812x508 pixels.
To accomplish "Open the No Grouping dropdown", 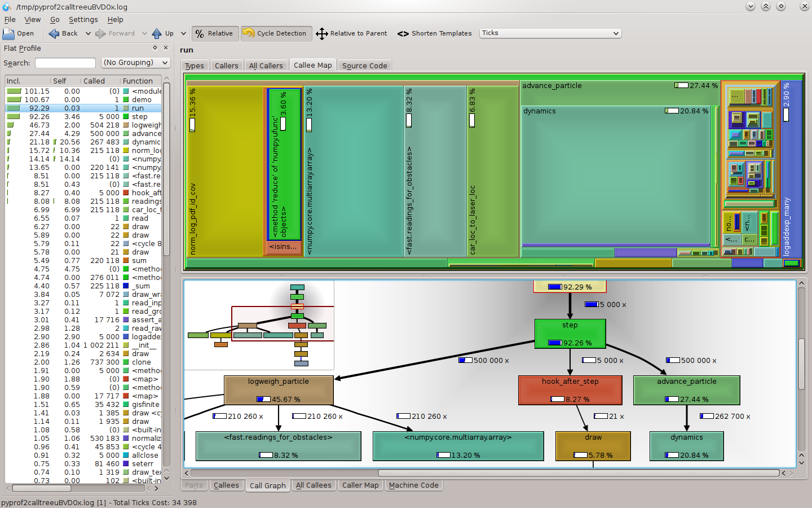I will [x=135, y=63].
